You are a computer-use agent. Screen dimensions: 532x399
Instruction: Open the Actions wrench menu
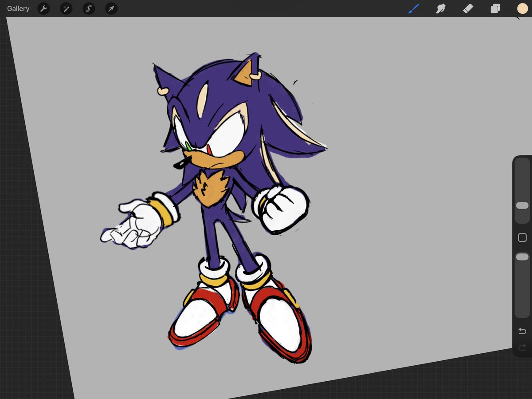click(43, 8)
